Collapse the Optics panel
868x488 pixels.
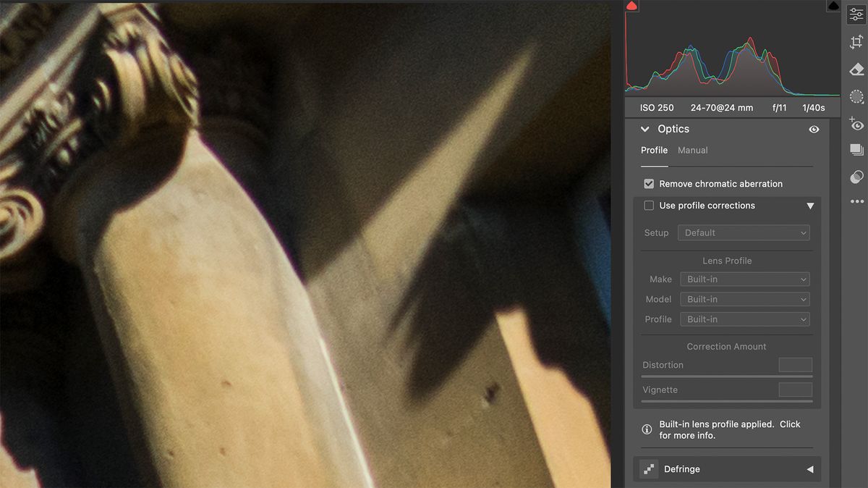click(644, 129)
